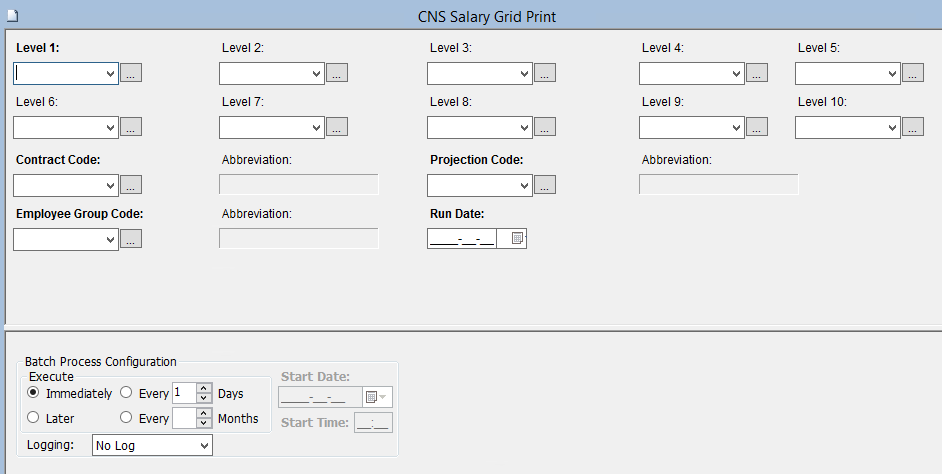The width and height of the screenshot is (942, 474).
Task: Increase the Days interval with up arrow
Action: (x=203, y=388)
